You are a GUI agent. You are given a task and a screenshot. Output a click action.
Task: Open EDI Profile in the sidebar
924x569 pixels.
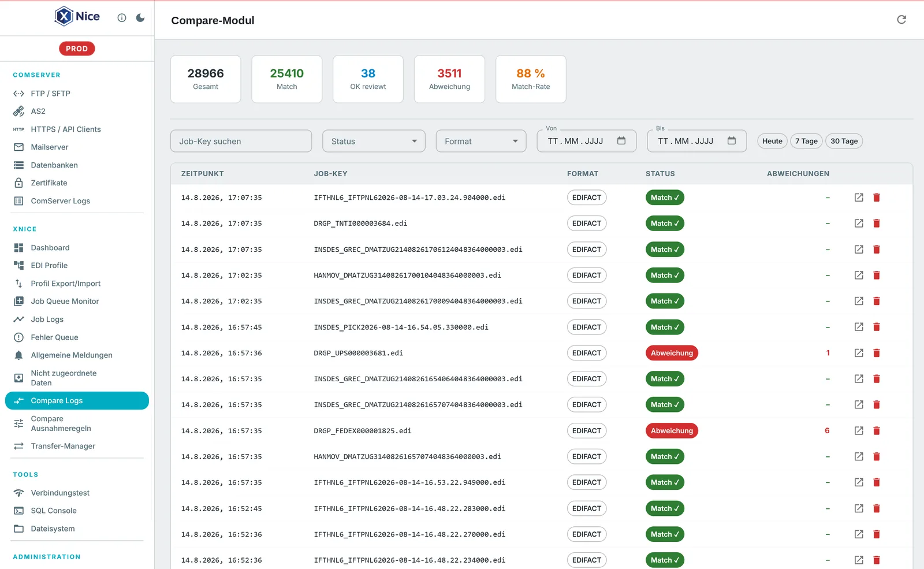pos(77,265)
